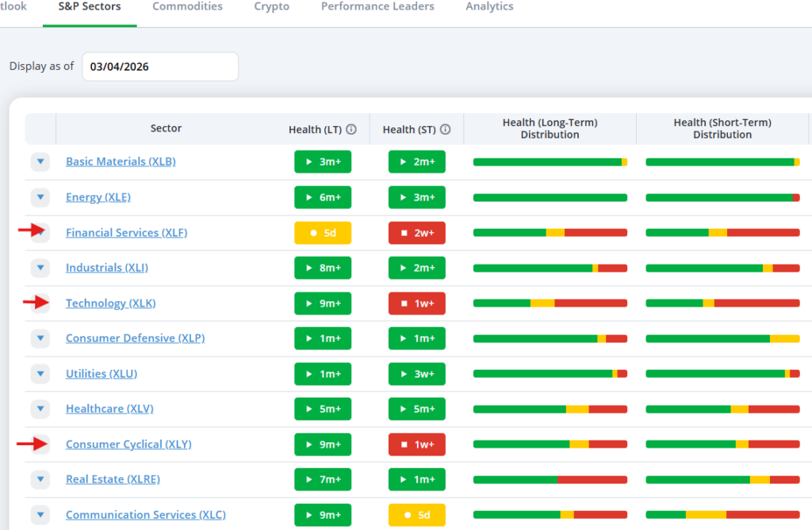Screen dimensions: 812x530
Task: Expand the Basic Materials (XLB) row
Action: 40,162
